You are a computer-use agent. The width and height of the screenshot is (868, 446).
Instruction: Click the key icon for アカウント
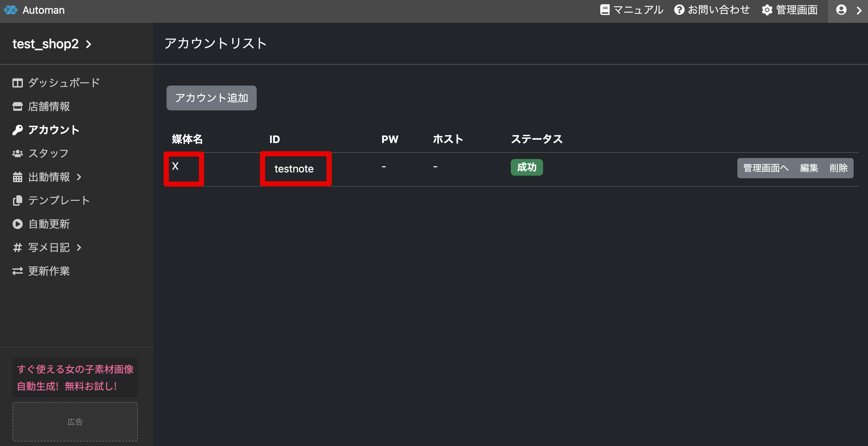[18, 130]
